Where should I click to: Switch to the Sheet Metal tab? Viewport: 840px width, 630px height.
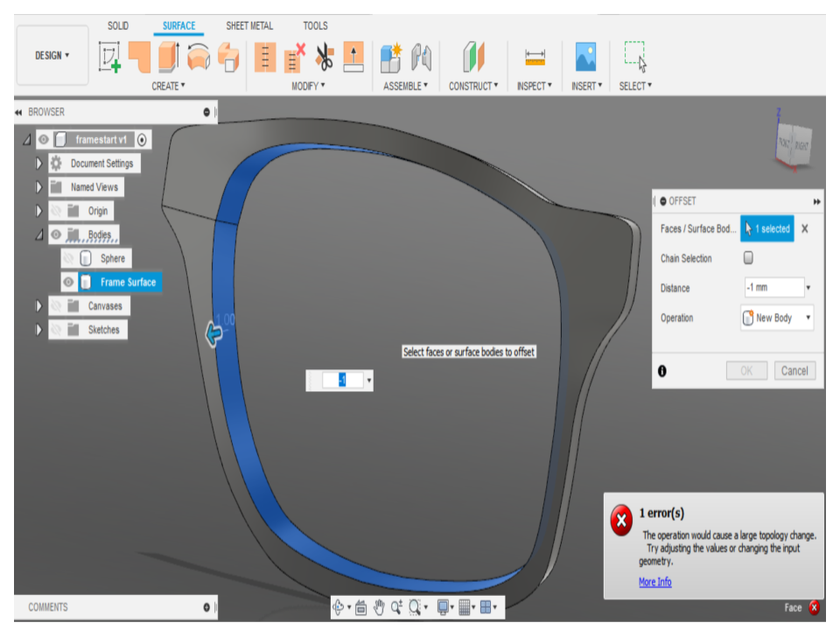248,25
